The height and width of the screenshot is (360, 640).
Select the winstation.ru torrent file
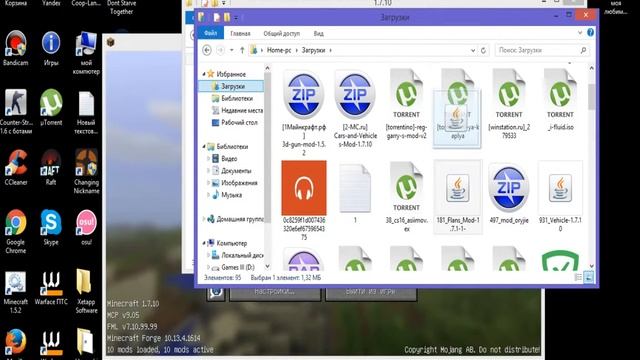point(509,104)
